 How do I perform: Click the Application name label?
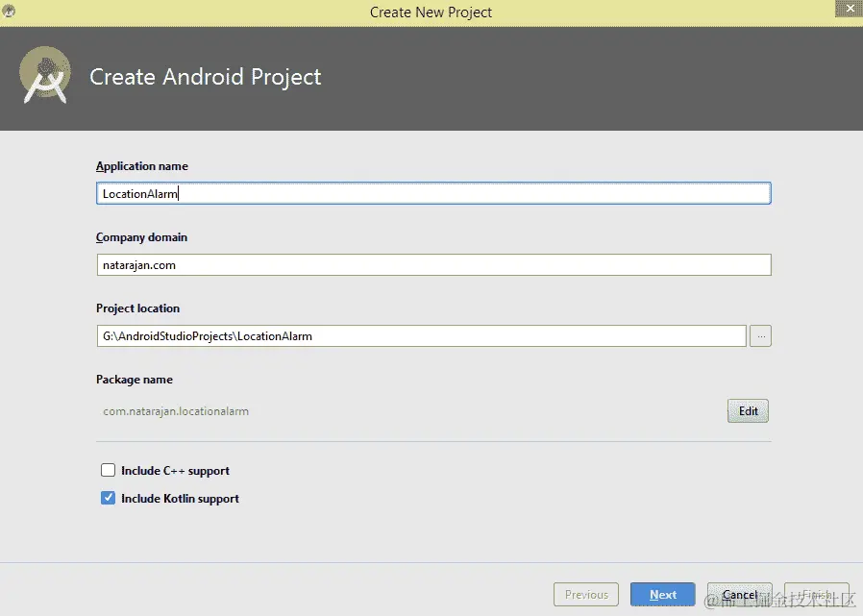coord(142,165)
